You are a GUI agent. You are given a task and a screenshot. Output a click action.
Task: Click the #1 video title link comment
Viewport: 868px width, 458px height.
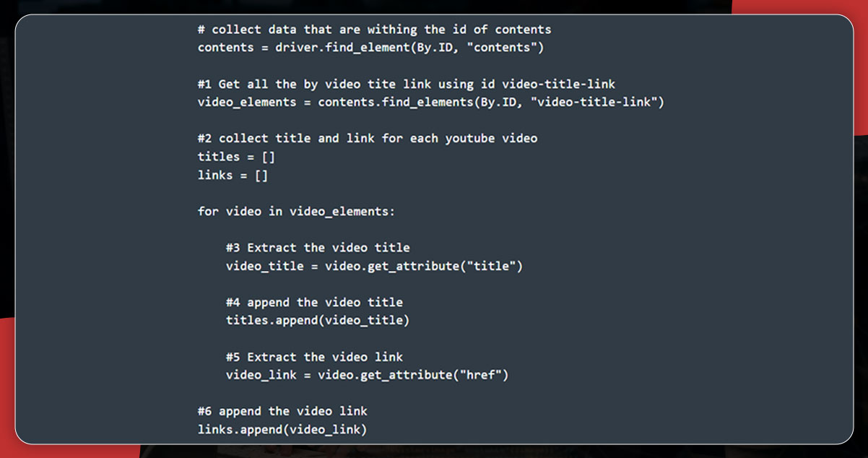pos(407,84)
